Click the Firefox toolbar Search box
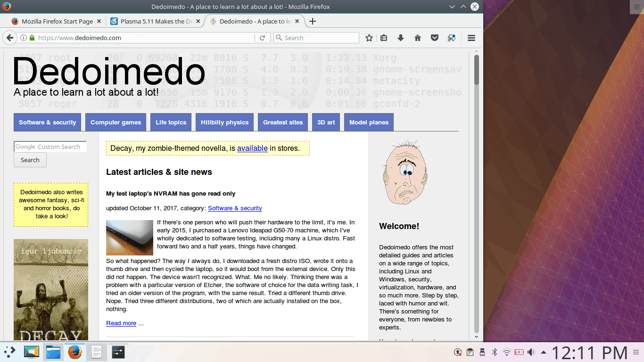 [x=316, y=38]
